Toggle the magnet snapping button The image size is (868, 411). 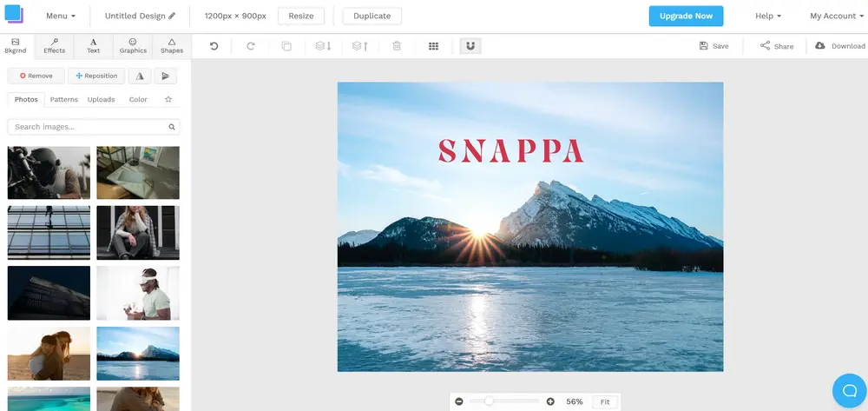click(470, 46)
